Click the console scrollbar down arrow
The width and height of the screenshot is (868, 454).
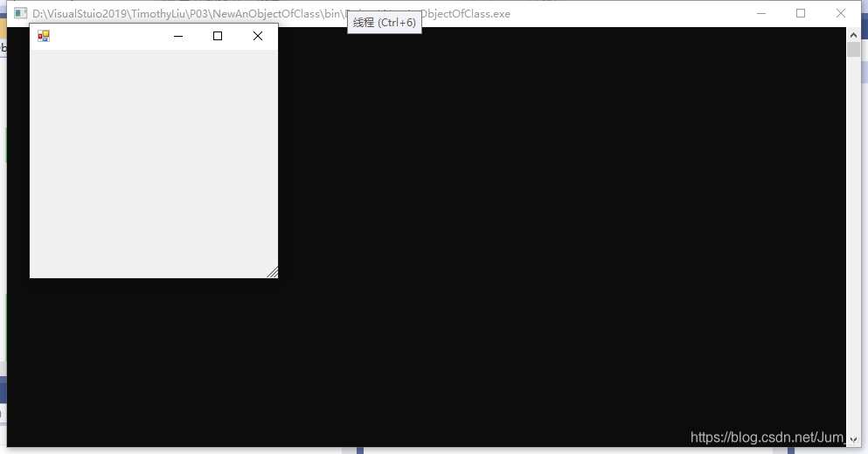coord(853,439)
